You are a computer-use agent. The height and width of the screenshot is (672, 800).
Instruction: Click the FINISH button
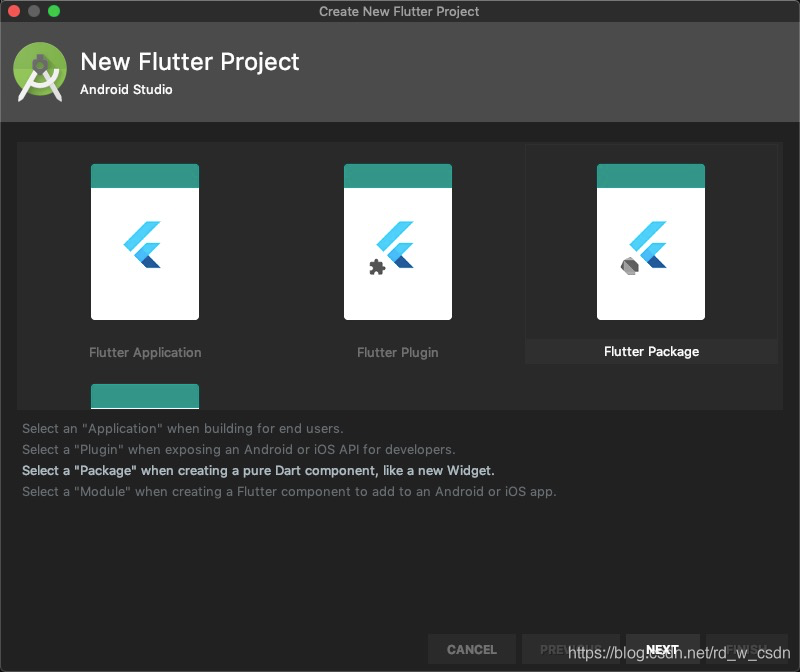coord(750,648)
